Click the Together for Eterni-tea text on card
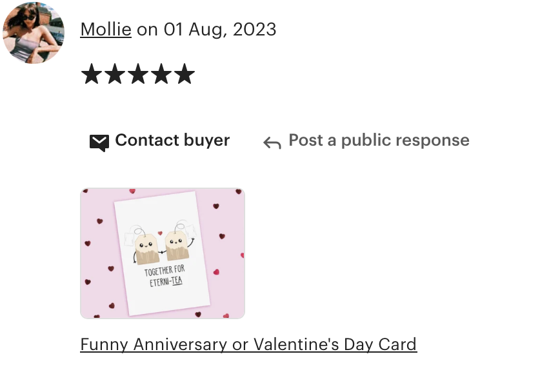 click(x=165, y=276)
